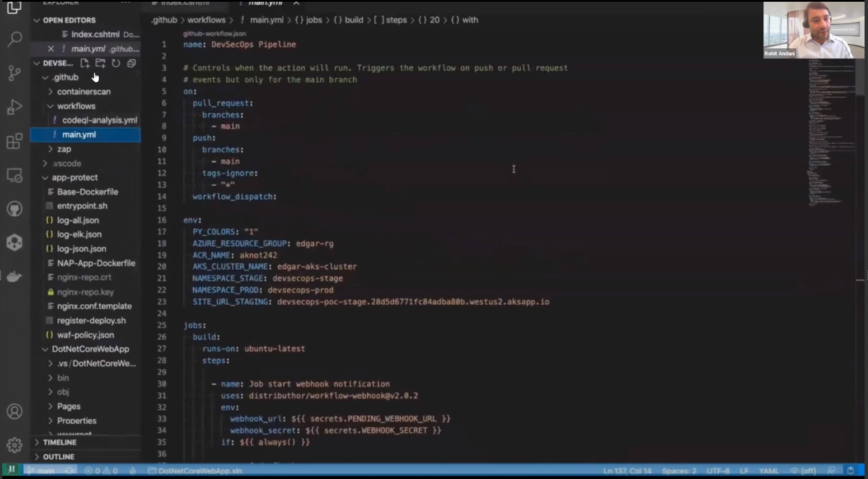Select main.yml in the workflows folder

86,135
